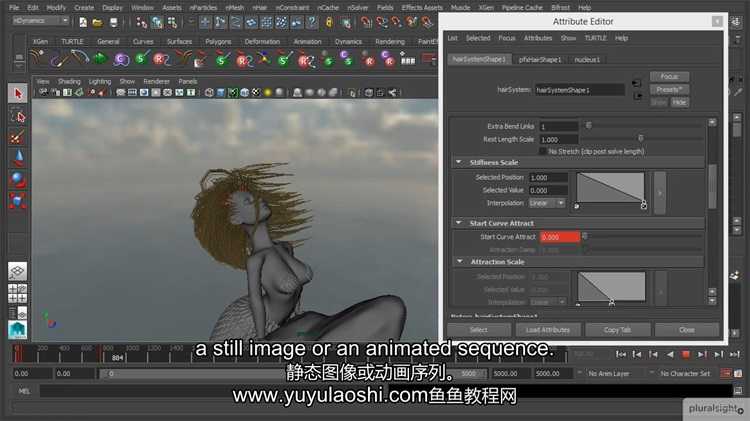The image size is (750, 421).
Task: Click the question mark snap icon
Action: pos(312,22)
